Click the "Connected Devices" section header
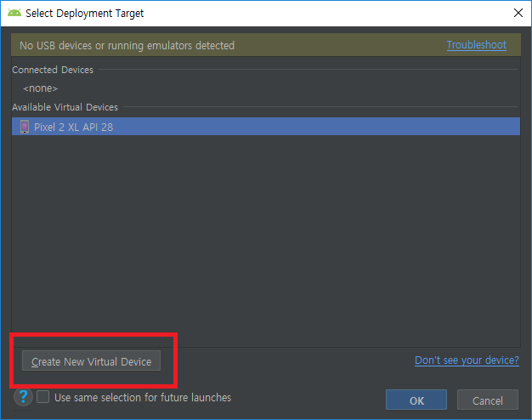The width and height of the screenshot is (532, 420). pos(53,70)
